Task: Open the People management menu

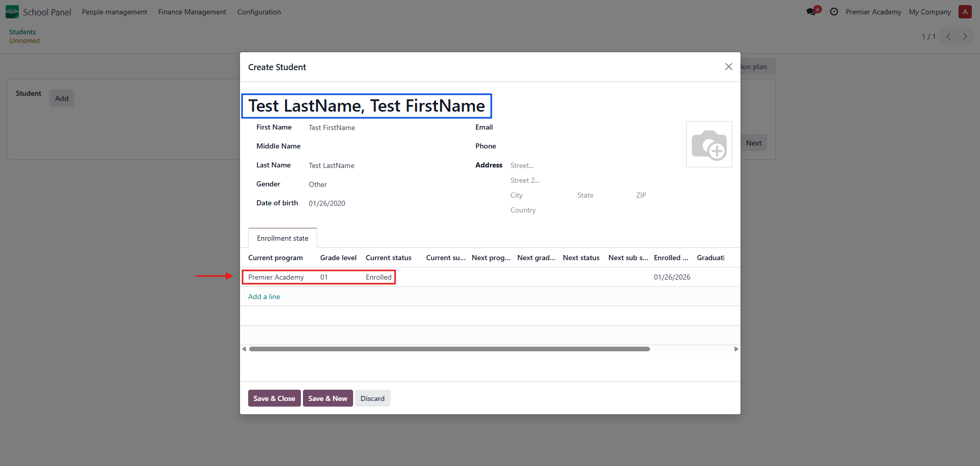Action: tap(114, 12)
